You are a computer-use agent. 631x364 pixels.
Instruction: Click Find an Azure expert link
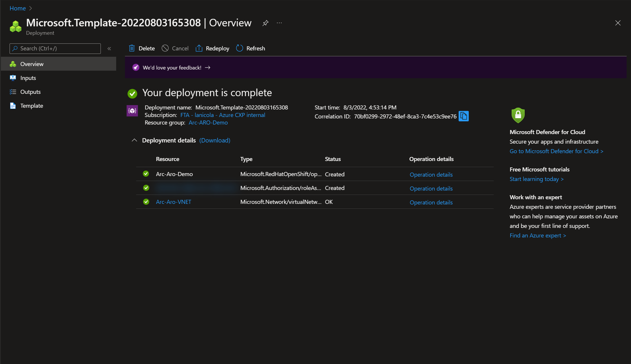538,235
